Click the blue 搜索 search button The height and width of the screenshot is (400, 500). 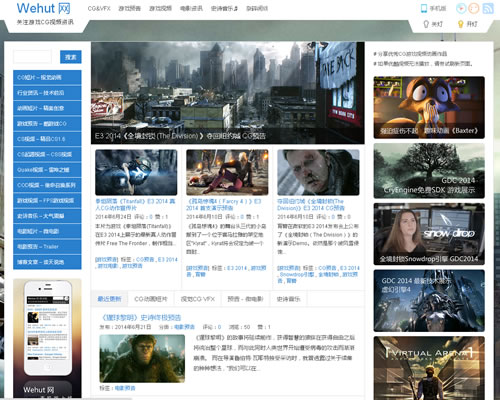pos(71,57)
